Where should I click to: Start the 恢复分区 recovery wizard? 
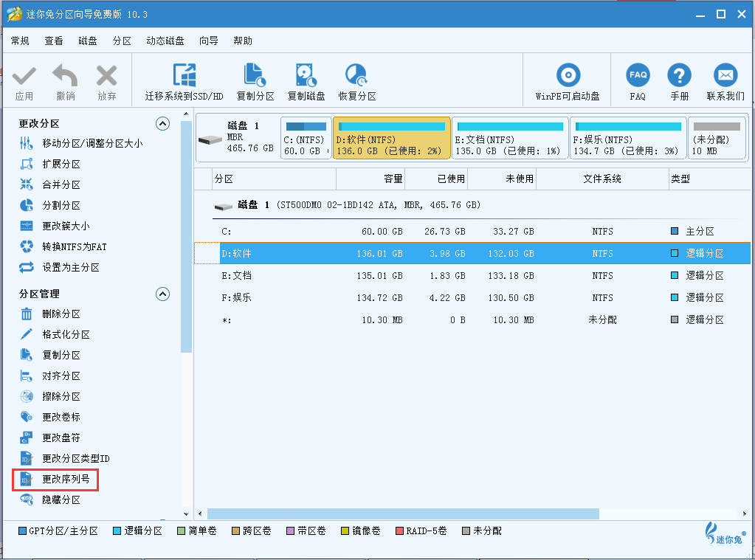pyautogui.click(x=356, y=83)
